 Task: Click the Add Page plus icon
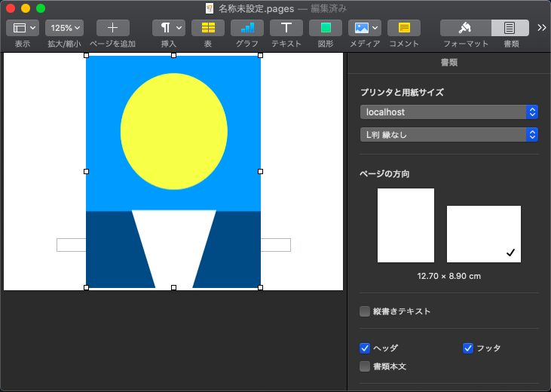pos(112,28)
